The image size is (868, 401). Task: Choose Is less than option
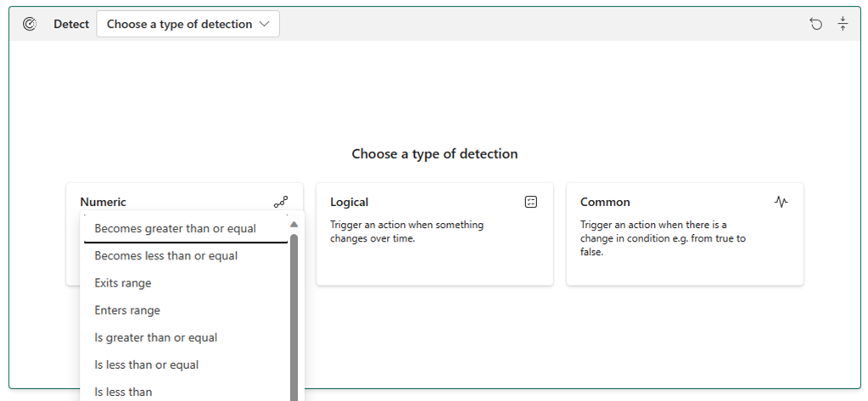186,391
